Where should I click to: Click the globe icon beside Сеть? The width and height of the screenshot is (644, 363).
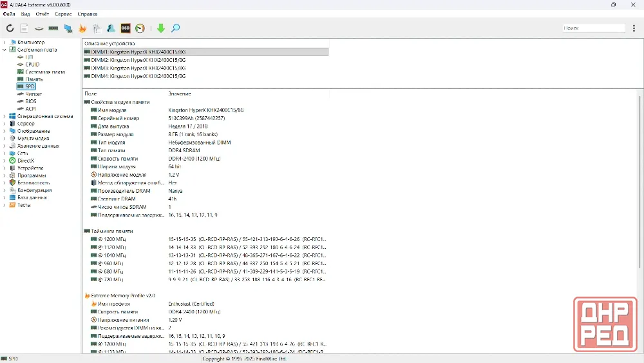pyautogui.click(x=12, y=153)
